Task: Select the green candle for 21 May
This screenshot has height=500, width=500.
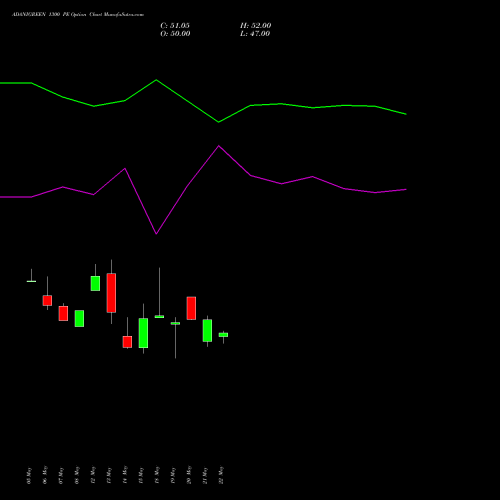Action: [x=207, y=331]
